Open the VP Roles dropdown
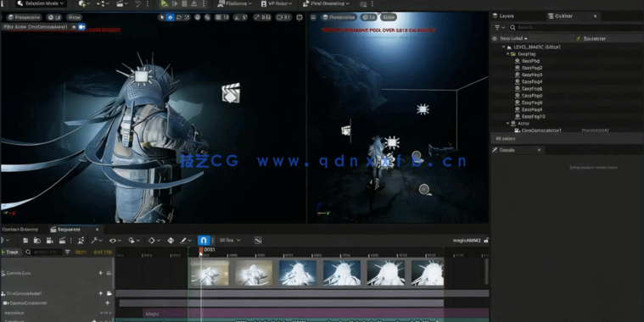The image size is (644, 322). 277,3
